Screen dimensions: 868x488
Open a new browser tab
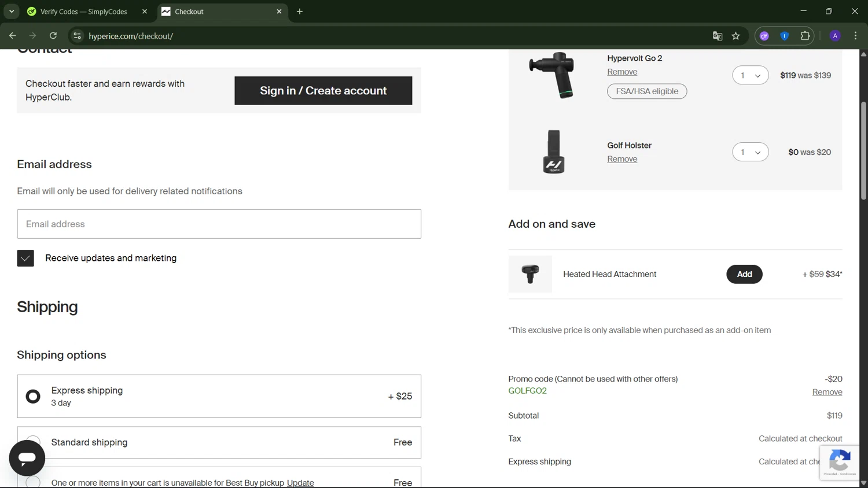[300, 12]
